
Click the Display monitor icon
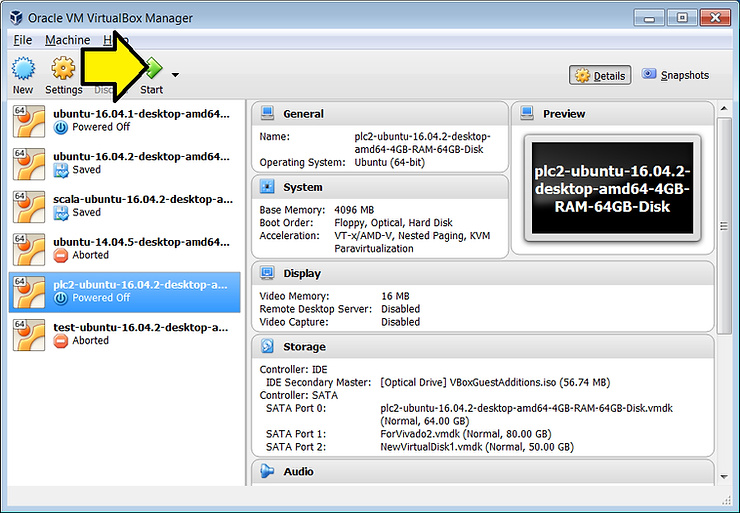tap(267, 273)
